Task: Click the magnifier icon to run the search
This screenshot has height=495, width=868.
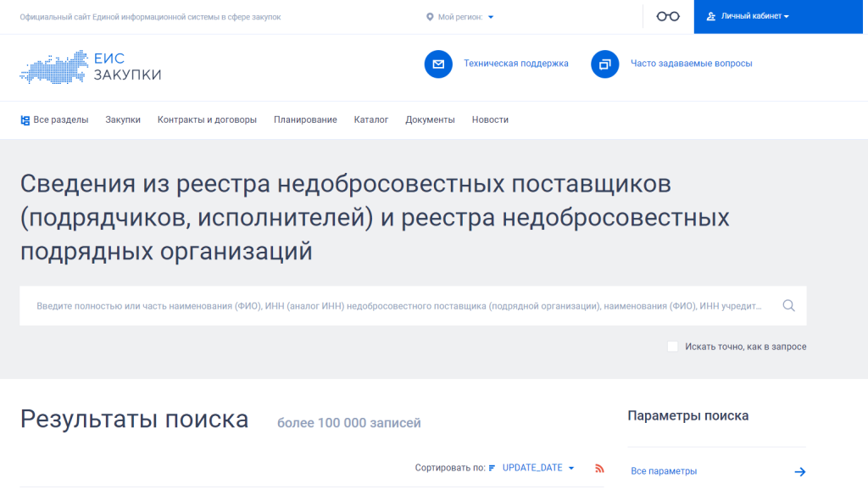Action: 788,305
